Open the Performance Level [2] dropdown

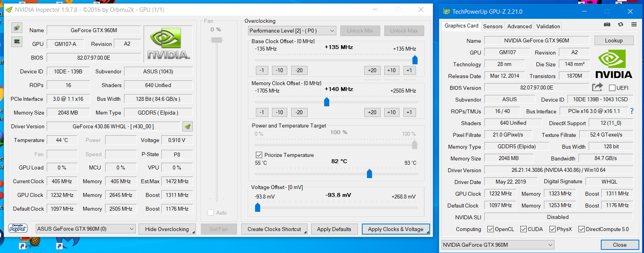[292, 31]
